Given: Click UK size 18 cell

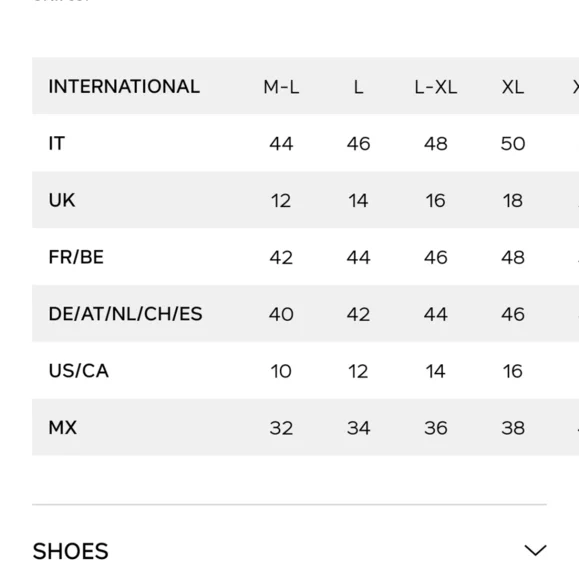Looking at the screenshot, I should pyautogui.click(x=513, y=200).
